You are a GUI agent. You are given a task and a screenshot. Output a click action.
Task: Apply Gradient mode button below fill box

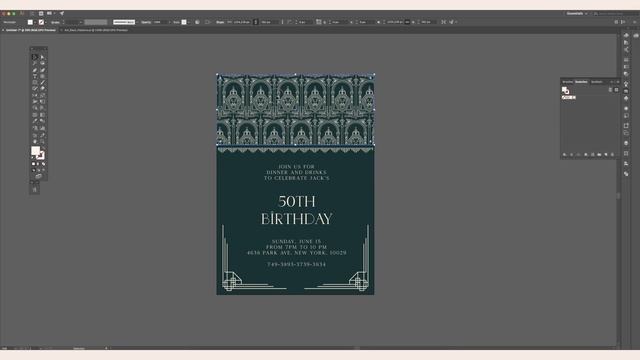coord(38,164)
